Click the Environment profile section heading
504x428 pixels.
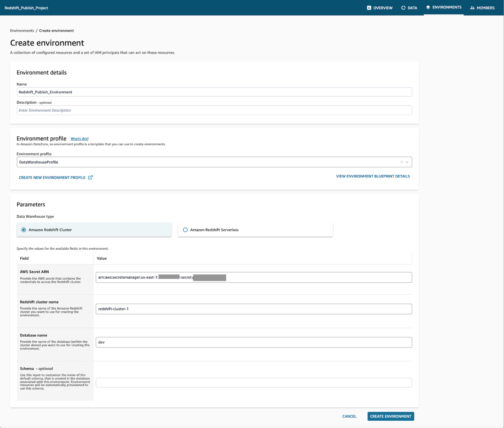tap(42, 138)
